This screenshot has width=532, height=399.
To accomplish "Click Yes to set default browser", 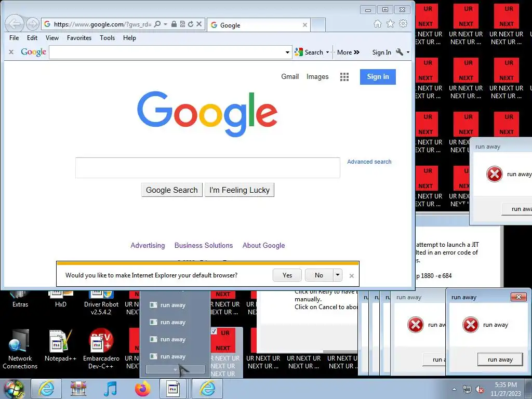I will tap(287, 275).
